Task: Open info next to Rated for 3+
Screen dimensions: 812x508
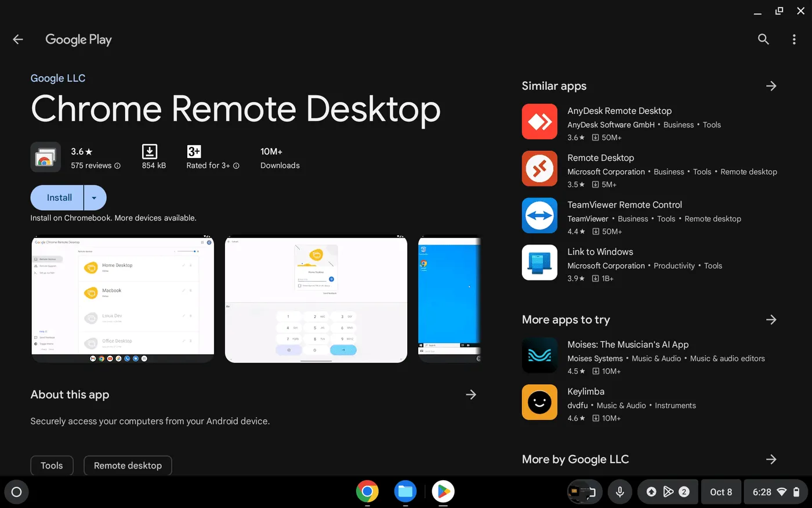Action: click(x=236, y=166)
